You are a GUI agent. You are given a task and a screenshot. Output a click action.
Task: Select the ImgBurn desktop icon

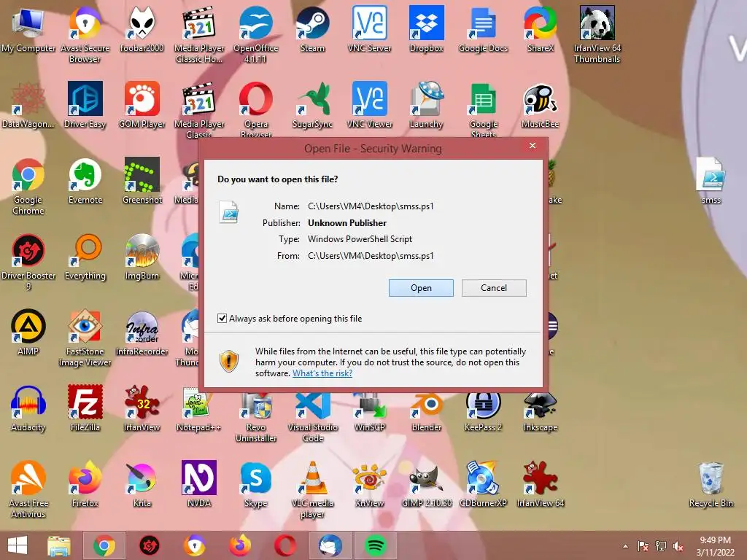click(x=142, y=257)
